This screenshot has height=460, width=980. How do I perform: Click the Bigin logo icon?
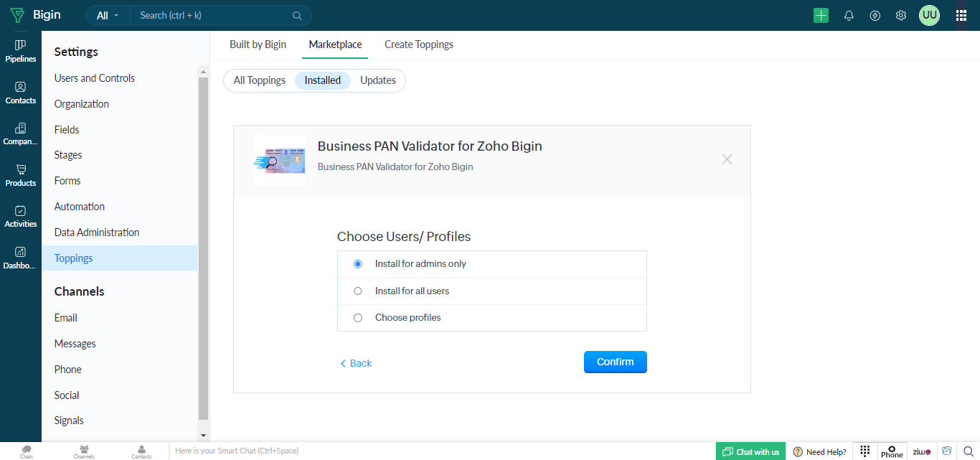17,15
